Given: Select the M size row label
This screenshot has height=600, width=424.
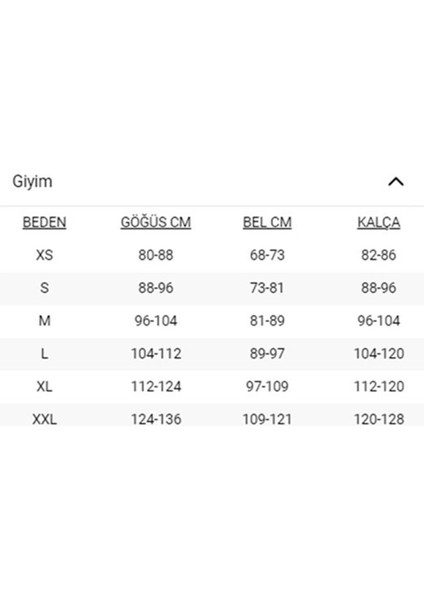Looking at the screenshot, I should 44,321.
